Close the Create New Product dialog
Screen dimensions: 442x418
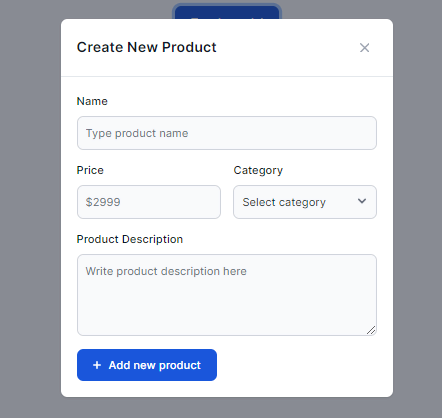pyautogui.click(x=364, y=48)
